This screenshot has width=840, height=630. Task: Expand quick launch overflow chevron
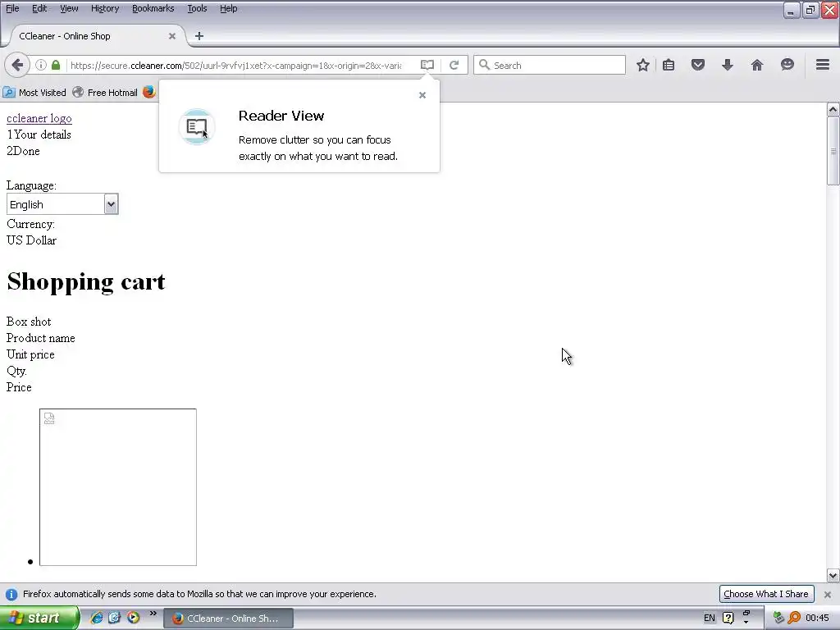click(x=153, y=614)
